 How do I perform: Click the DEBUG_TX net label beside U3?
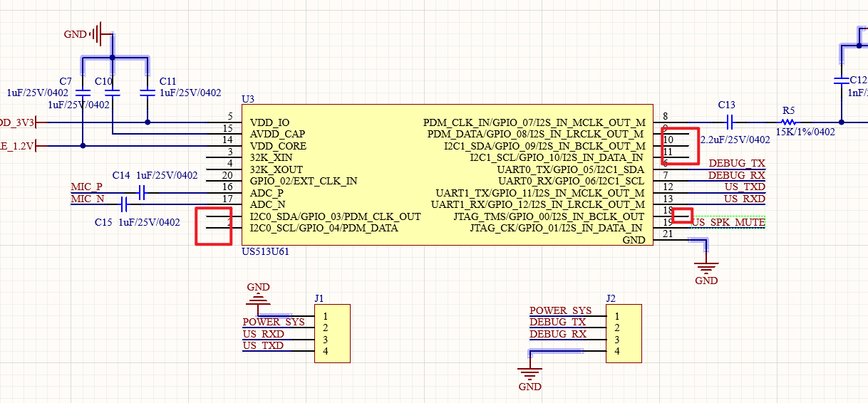(736, 163)
